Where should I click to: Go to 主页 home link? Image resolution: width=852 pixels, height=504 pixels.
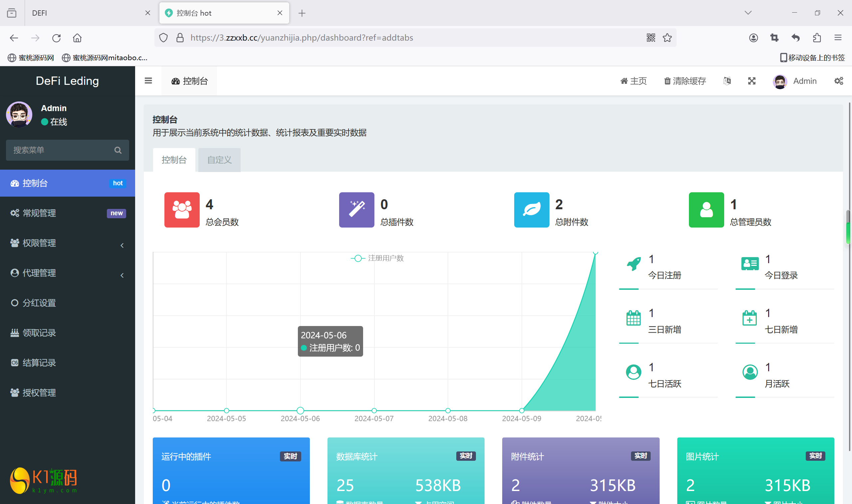pyautogui.click(x=633, y=81)
